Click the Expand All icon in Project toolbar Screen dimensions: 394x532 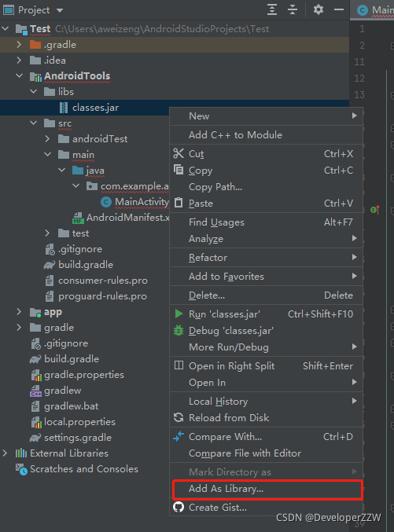pyautogui.click(x=272, y=9)
